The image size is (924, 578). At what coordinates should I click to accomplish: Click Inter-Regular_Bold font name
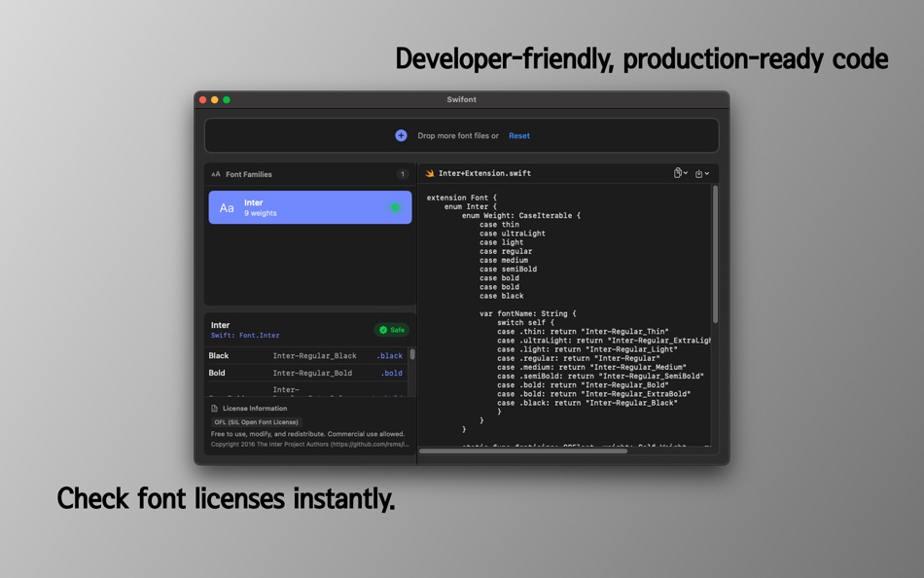312,373
